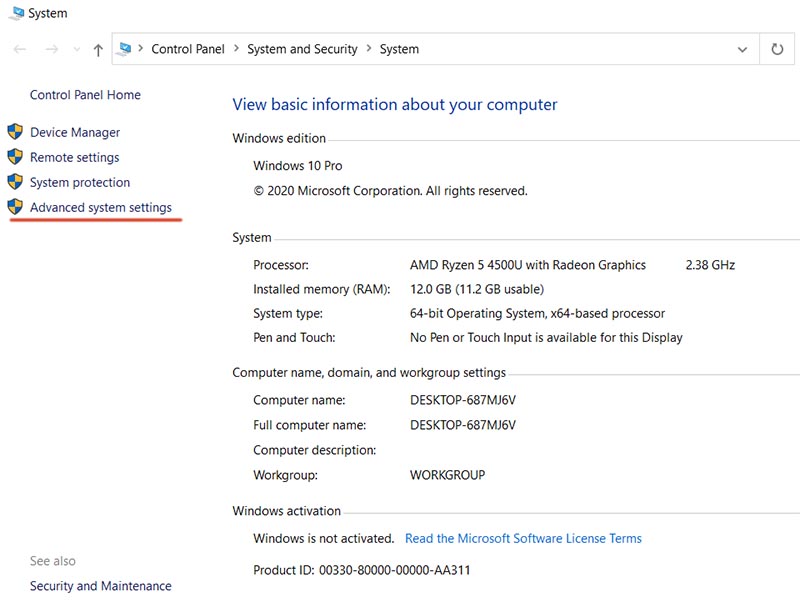Select the text Windows 10 Pro
800x607 pixels.
click(297, 166)
